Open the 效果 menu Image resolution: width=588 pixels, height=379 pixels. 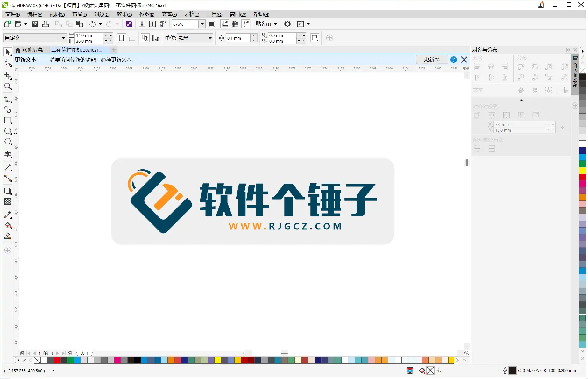[x=124, y=14]
